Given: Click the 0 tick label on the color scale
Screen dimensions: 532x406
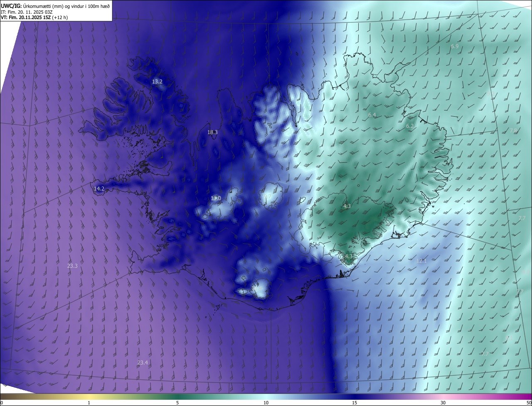Looking at the screenshot, I should (x=2, y=403).
